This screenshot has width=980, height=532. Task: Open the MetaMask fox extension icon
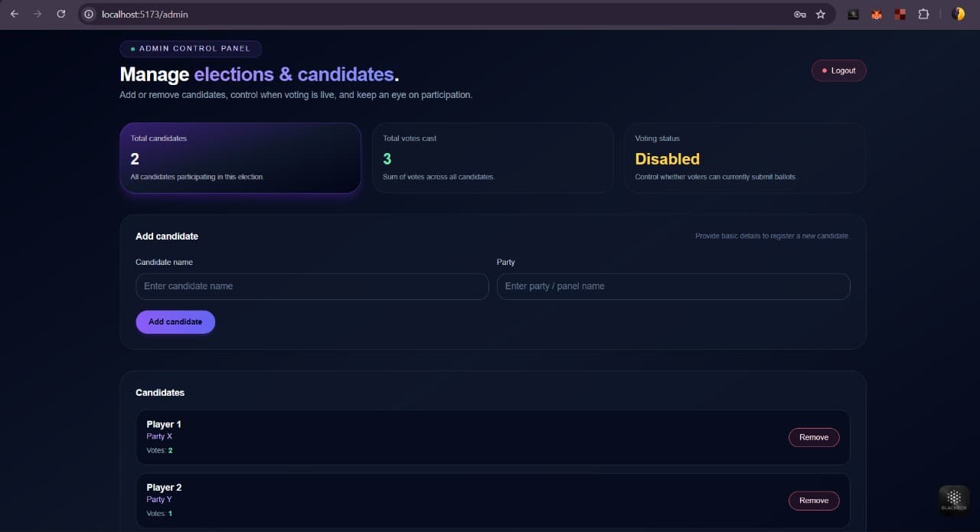coord(877,14)
